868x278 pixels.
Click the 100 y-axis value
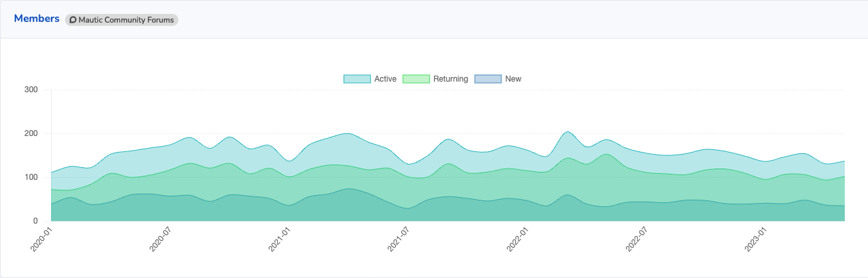click(x=31, y=177)
